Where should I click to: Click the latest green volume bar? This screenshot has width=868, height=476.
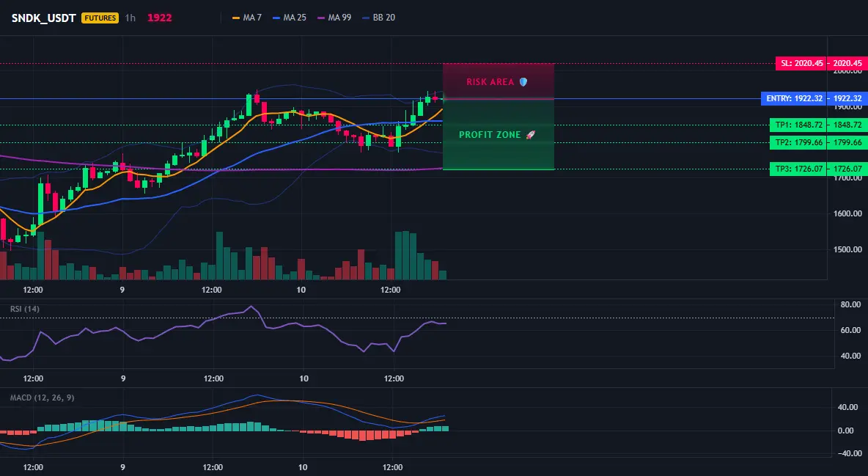[443, 275]
